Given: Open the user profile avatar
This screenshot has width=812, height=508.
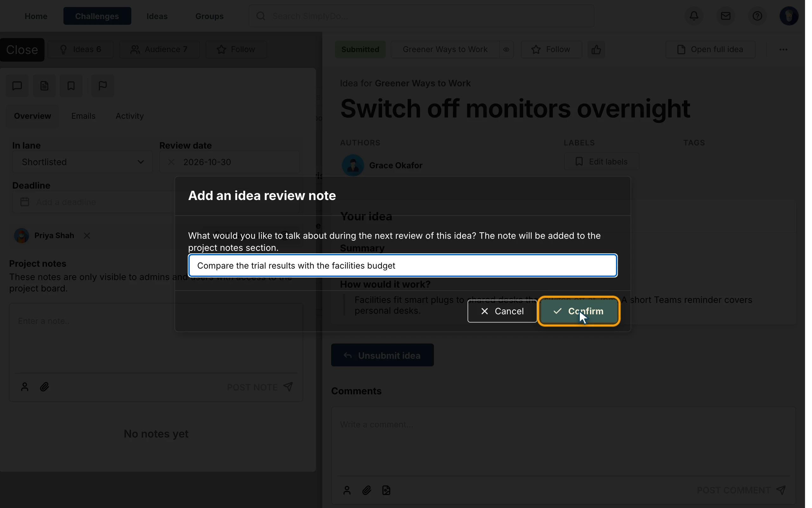Looking at the screenshot, I should pos(789,16).
